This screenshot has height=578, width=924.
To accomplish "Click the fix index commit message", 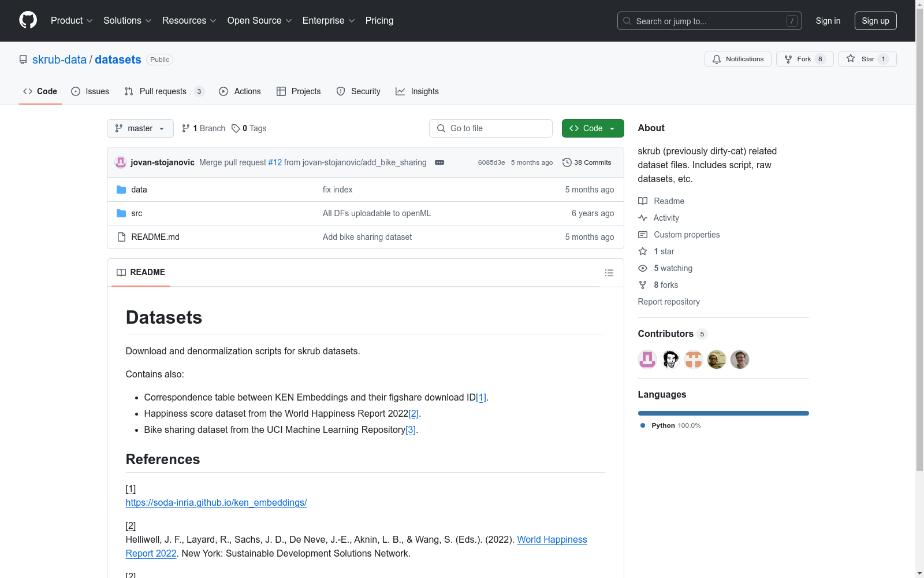I will click(x=338, y=190).
